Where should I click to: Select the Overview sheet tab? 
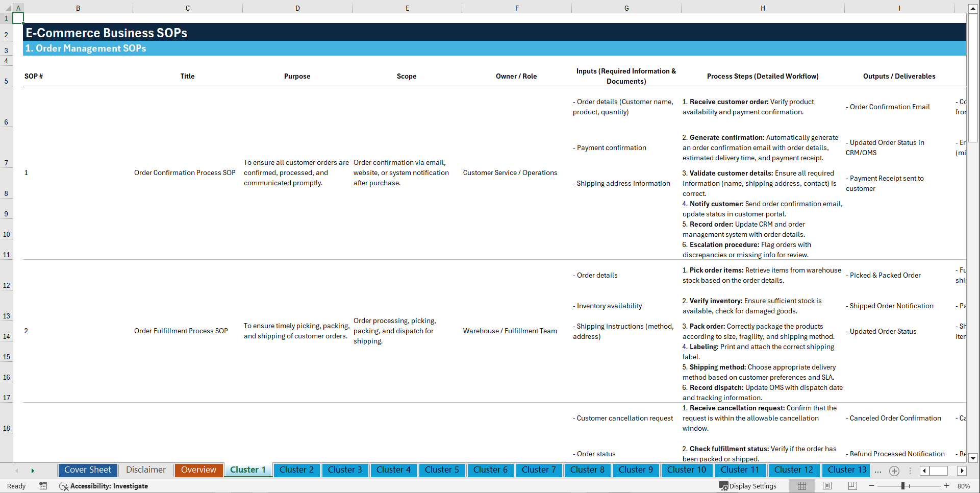pos(198,470)
